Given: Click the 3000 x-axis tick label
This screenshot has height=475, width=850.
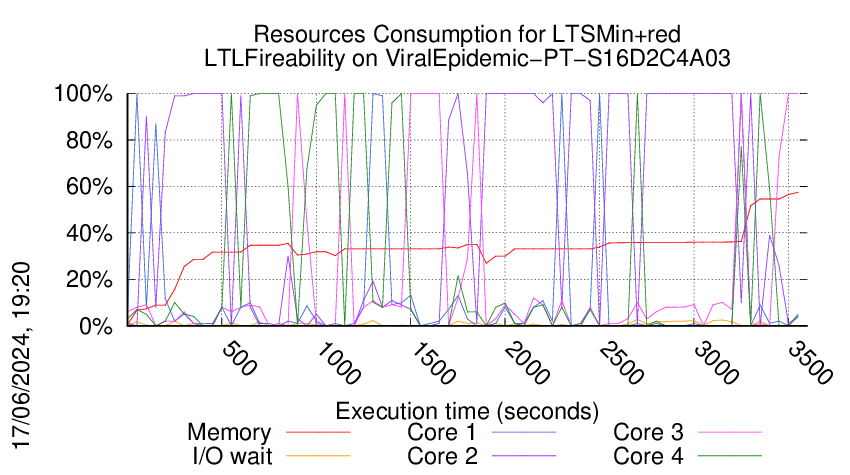Looking at the screenshot, I should (715, 363).
